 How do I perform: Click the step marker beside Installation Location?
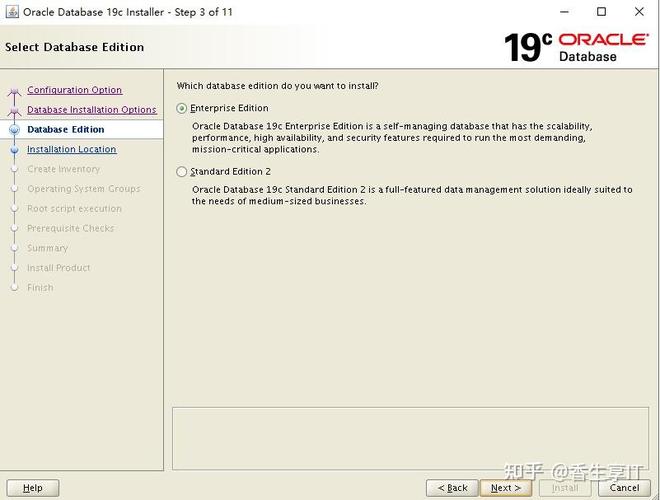coord(14,150)
